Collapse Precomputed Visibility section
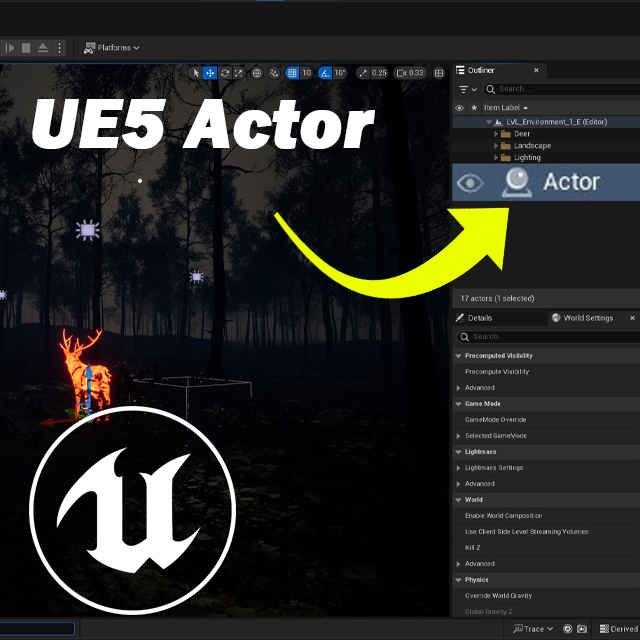This screenshot has width=640, height=640. click(458, 356)
